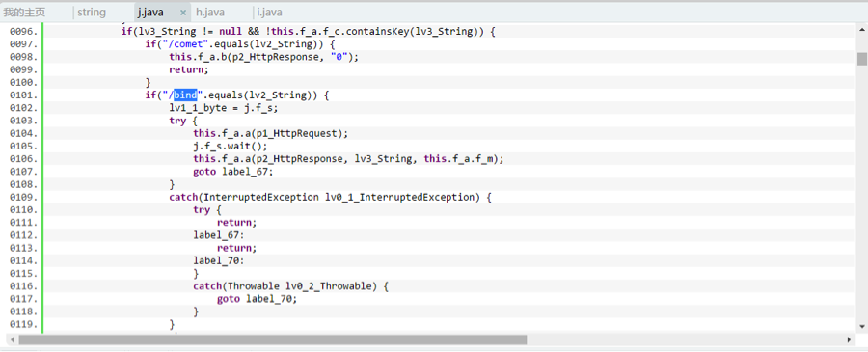Switch to the i.java tab
868x352 pixels.
(270, 13)
